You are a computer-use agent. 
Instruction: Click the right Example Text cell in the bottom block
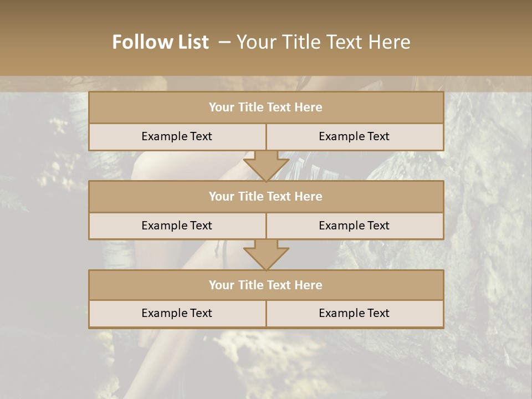[354, 313]
